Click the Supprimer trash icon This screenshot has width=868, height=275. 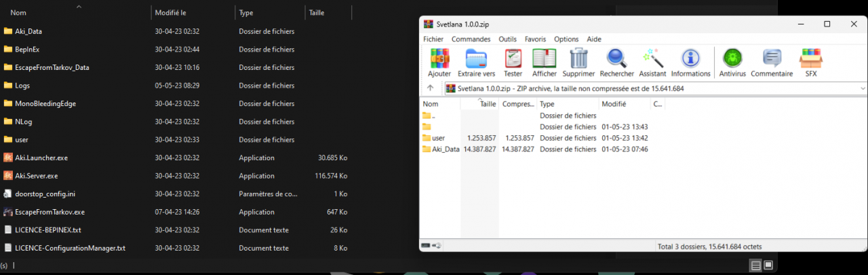[578, 62]
